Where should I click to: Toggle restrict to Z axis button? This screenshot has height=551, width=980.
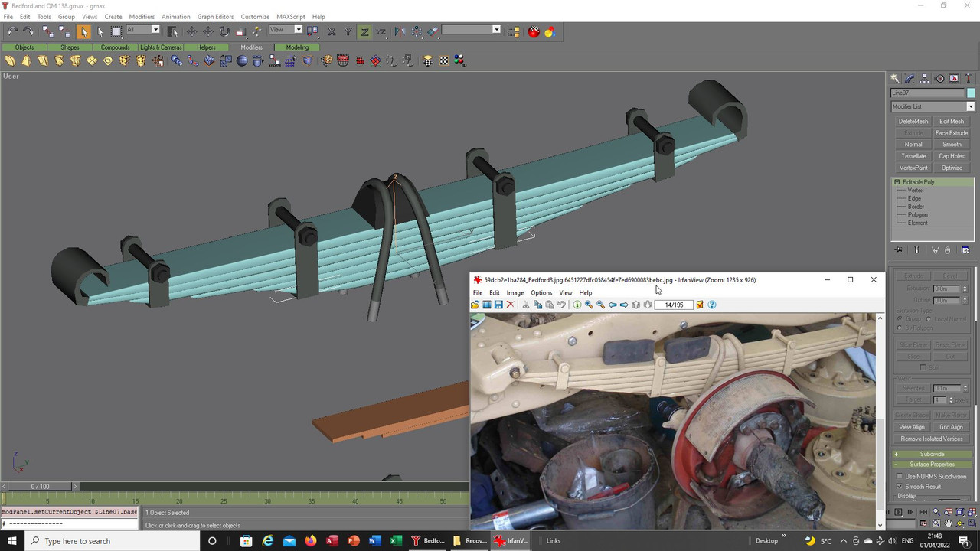pos(364,31)
